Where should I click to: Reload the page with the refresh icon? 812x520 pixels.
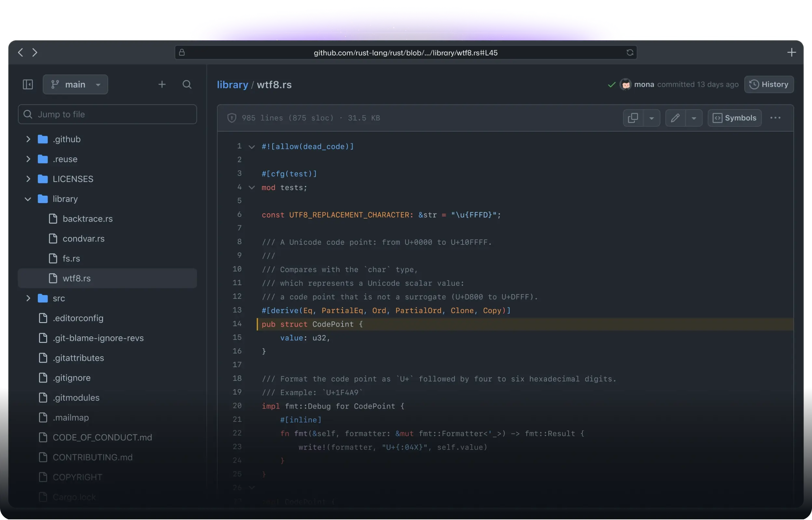630,52
